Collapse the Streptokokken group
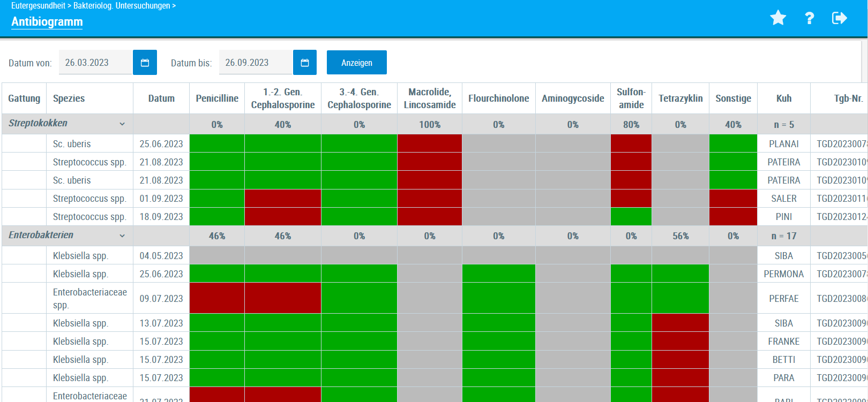868x402 pixels. pos(122,124)
